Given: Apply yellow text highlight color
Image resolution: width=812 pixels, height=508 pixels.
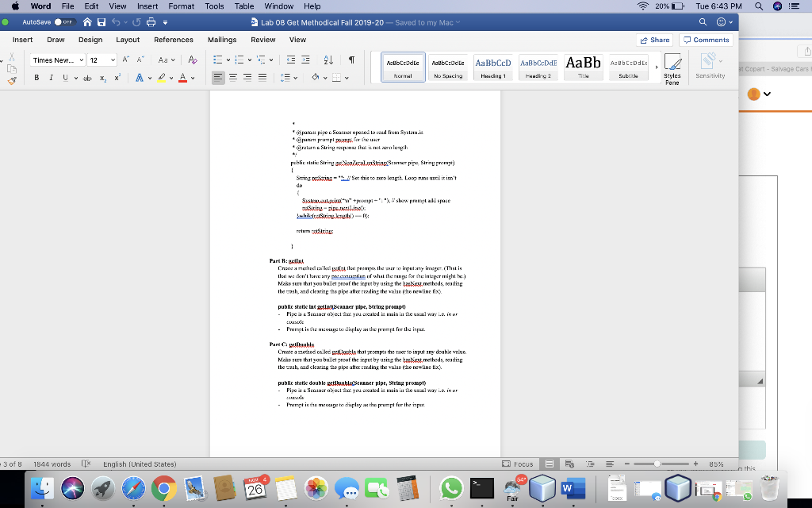Looking at the screenshot, I should [x=162, y=78].
